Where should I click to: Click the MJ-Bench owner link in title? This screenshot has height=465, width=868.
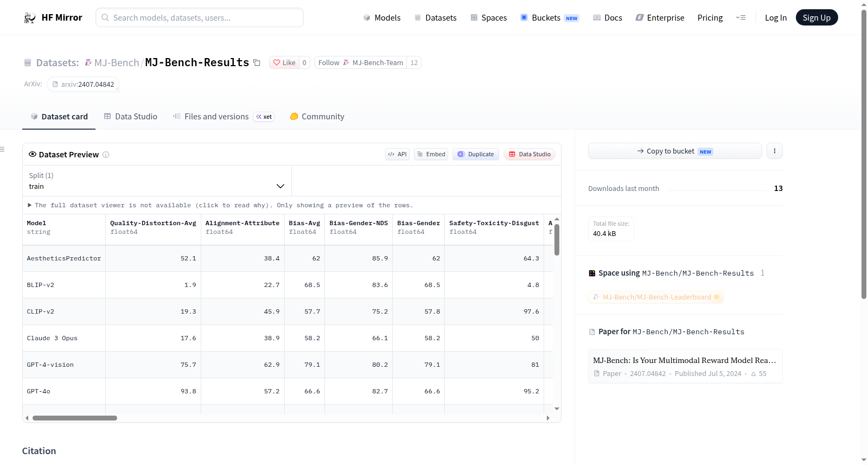pos(117,63)
